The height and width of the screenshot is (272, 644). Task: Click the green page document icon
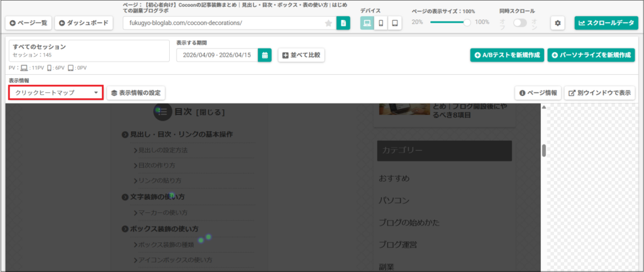pyautogui.click(x=343, y=23)
